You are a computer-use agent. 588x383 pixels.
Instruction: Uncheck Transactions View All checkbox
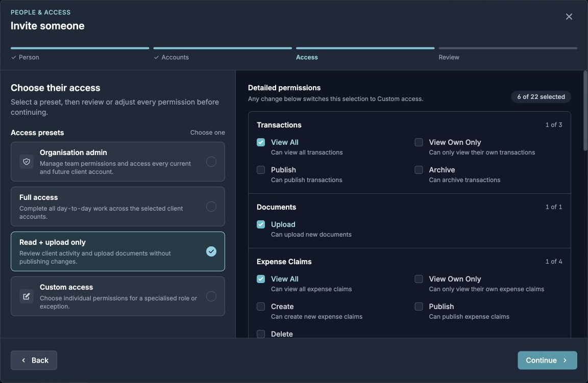coord(261,142)
